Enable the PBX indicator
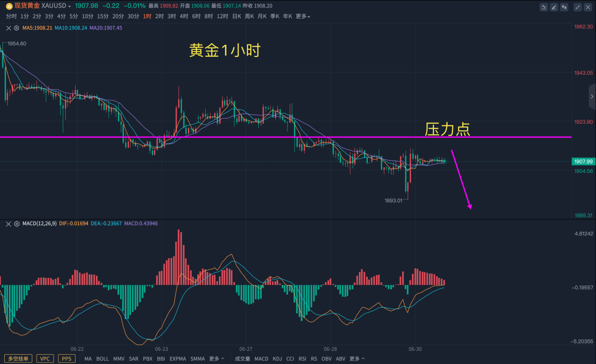This screenshot has width=596, height=364. (147, 359)
